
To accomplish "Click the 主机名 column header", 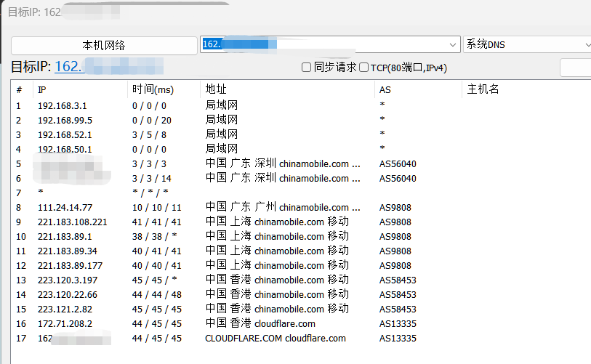I will point(523,89).
